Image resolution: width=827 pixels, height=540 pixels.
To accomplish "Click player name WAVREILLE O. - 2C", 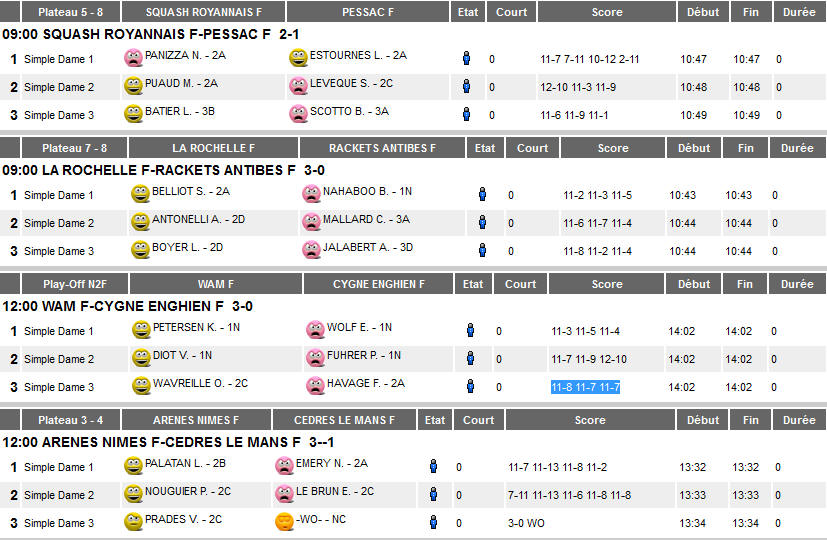I will (200, 383).
